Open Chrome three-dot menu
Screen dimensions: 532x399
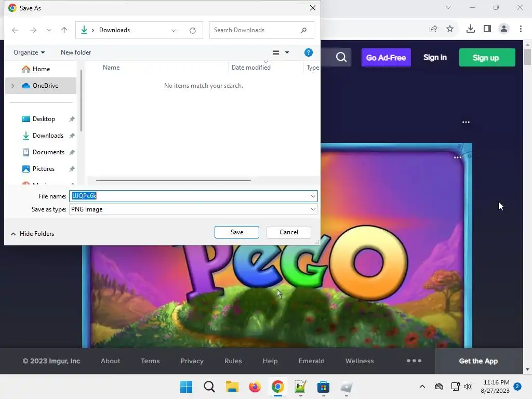(x=521, y=29)
